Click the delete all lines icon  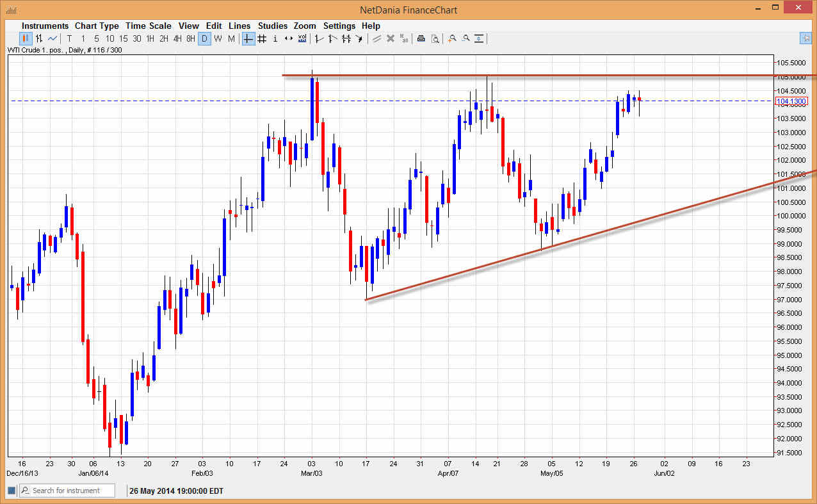404,38
